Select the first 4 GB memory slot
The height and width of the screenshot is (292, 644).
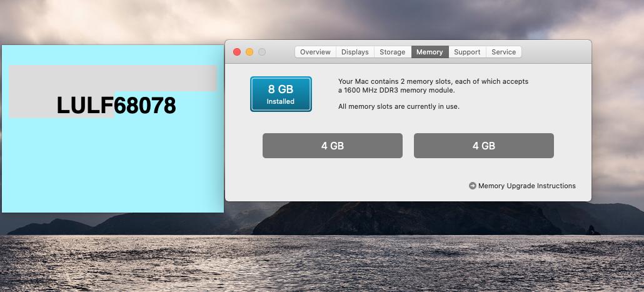[x=332, y=146]
